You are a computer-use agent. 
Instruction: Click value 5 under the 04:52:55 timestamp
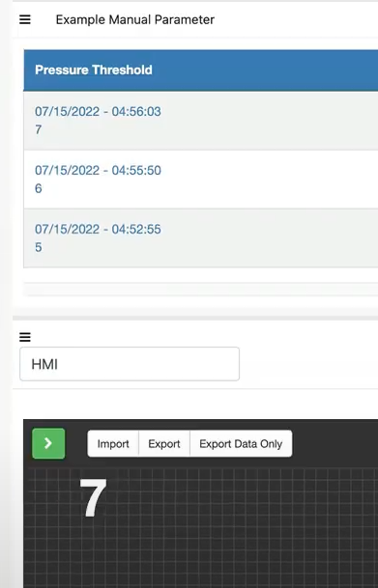tap(39, 247)
